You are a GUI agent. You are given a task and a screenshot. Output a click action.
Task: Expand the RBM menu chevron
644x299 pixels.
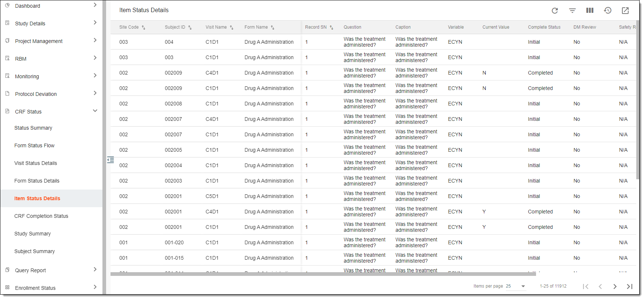tap(95, 58)
